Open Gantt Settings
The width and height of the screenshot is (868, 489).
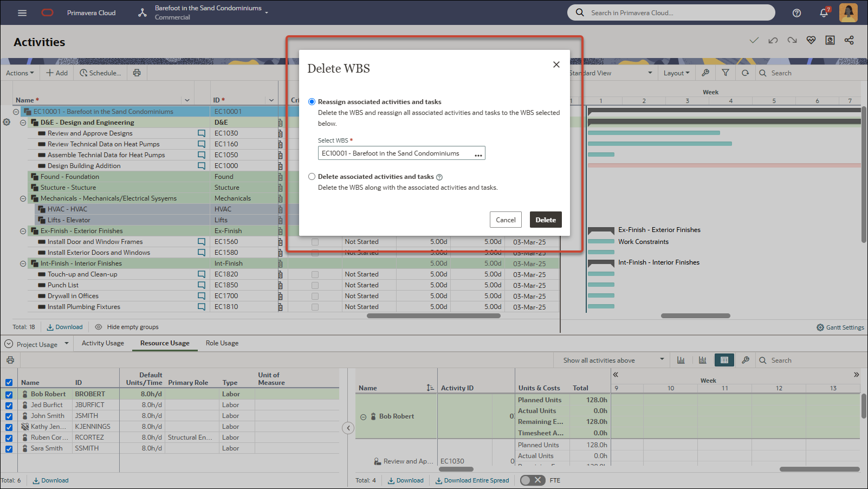point(840,327)
